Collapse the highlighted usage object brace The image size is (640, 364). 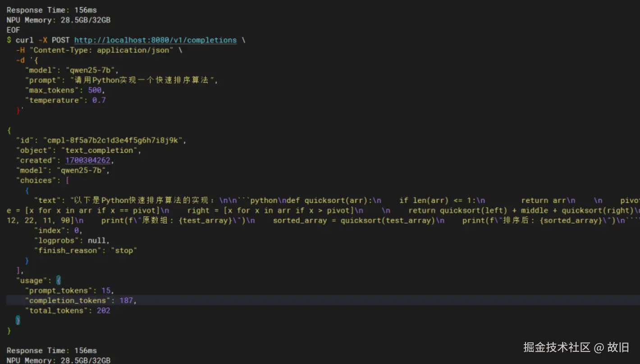click(x=59, y=280)
